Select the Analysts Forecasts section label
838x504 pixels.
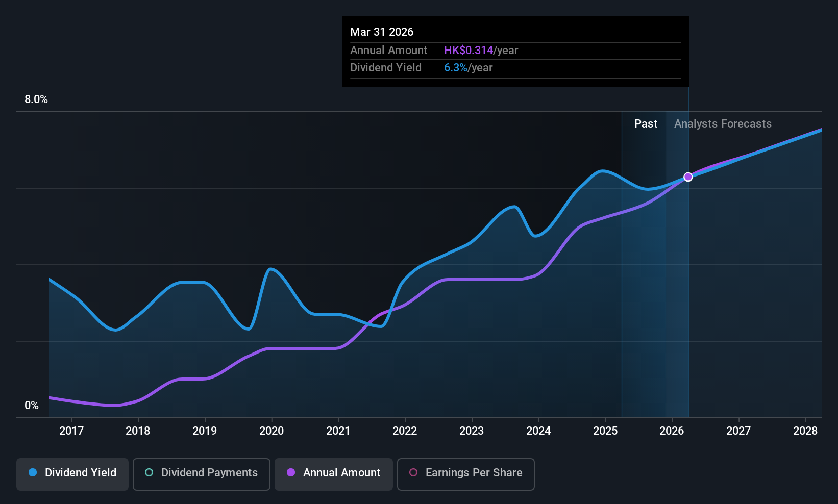723,123
